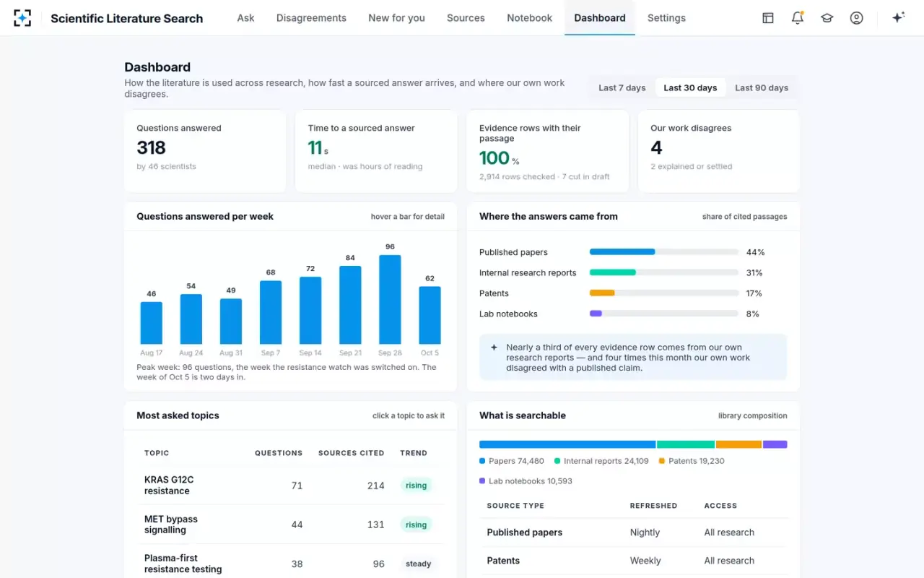
Task: Select the Last 90 days range
Action: pos(762,87)
